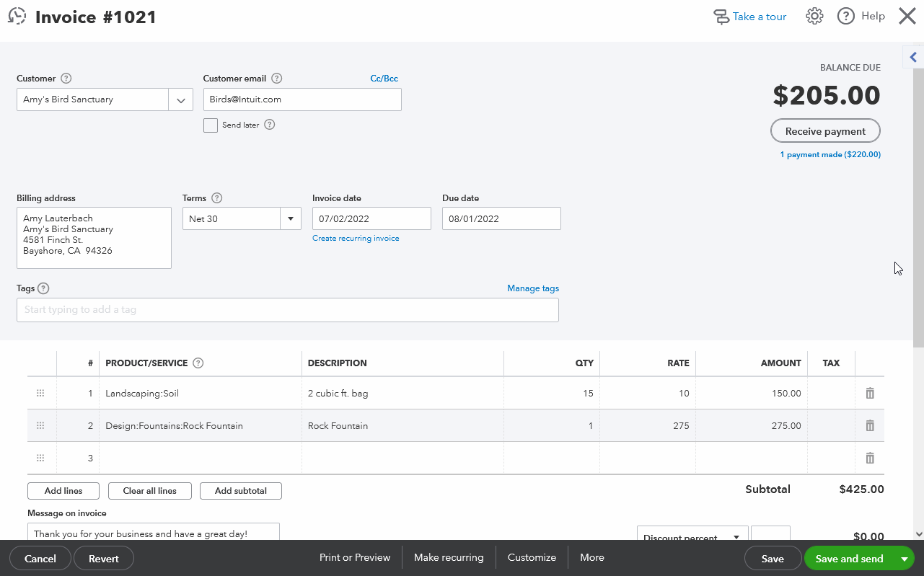The height and width of the screenshot is (576, 924).
Task: Click drag handle on line 1
Action: [40, 394]
